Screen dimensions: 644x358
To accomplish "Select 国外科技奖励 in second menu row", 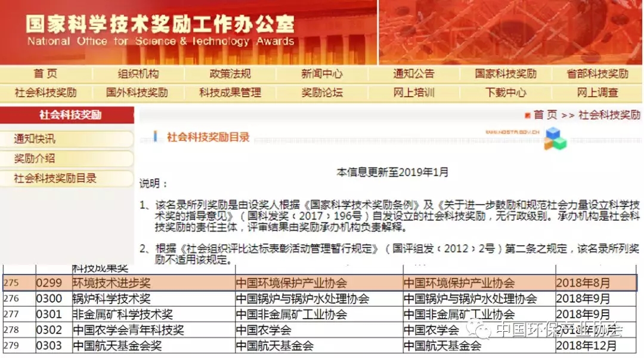I will (137, 92).
